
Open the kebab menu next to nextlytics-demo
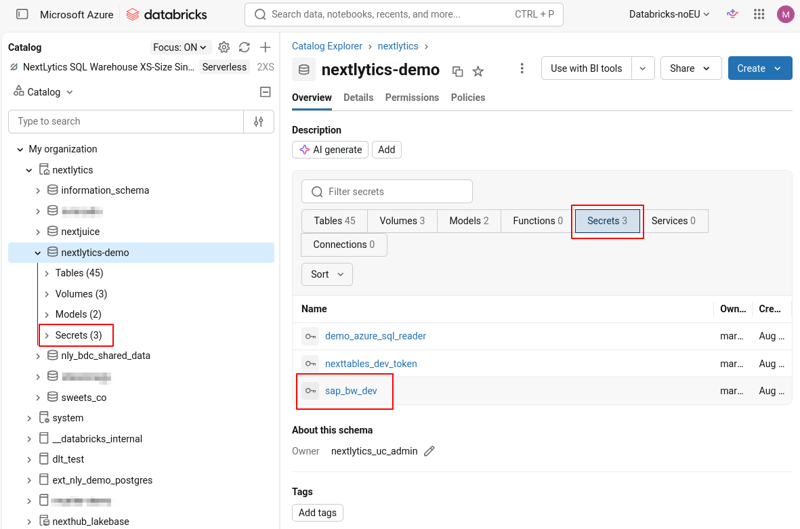pyautogui.click(x=521, y=68)
